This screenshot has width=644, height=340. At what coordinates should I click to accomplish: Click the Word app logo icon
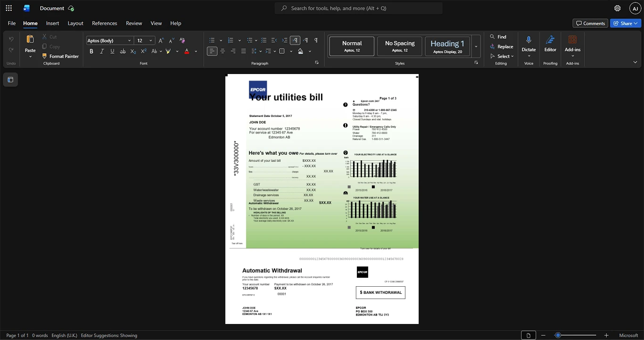[26, 8]
